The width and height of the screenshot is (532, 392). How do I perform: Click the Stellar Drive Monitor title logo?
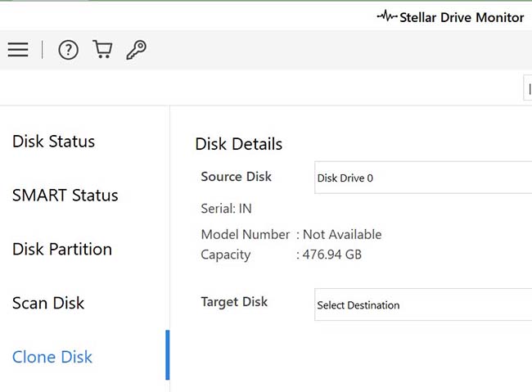[451, 17]
